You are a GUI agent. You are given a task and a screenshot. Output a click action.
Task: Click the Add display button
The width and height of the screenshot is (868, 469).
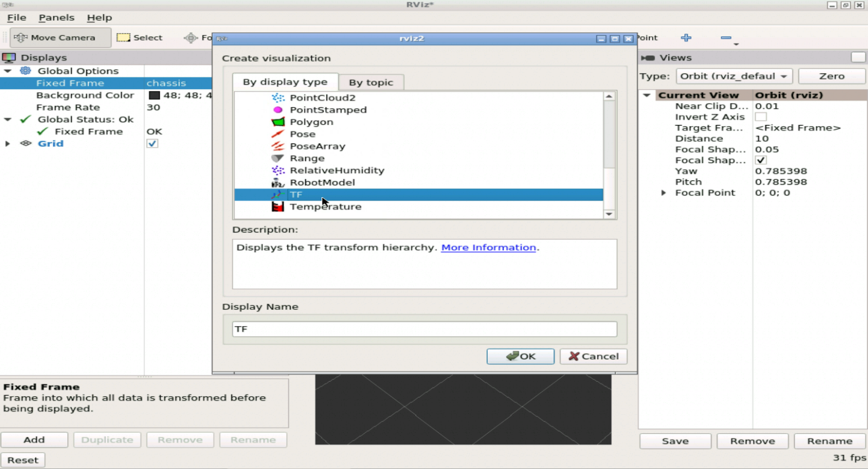coord(34,440)
